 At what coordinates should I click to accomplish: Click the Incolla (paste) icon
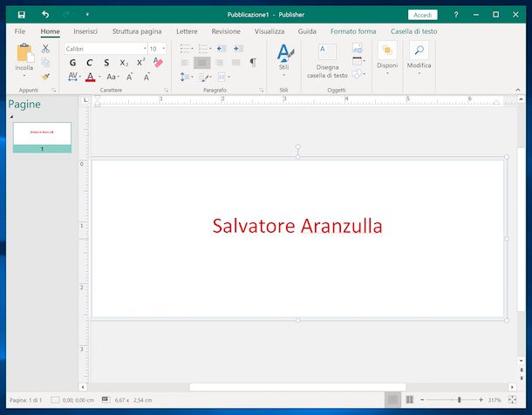[x=24, y=54]
